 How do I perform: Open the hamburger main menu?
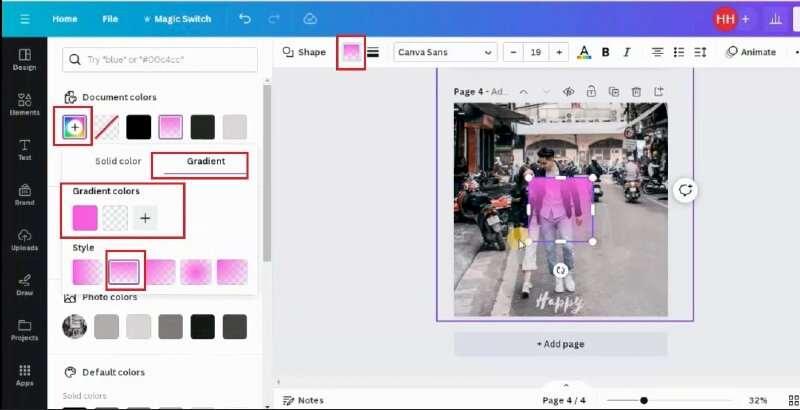pos(24,19)
